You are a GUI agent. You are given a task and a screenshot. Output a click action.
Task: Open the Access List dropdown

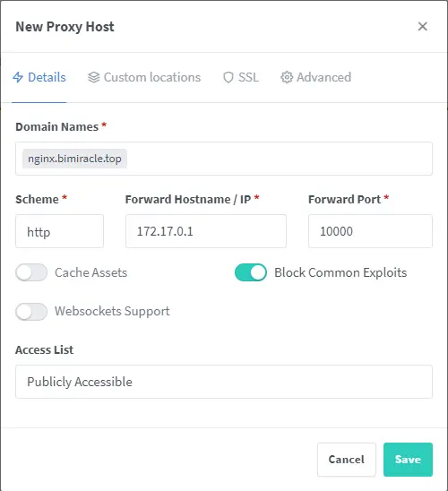(224, 382)
